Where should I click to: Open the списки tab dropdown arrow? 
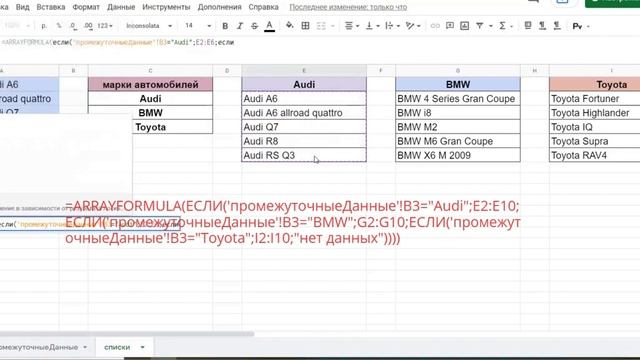(142, 347)
